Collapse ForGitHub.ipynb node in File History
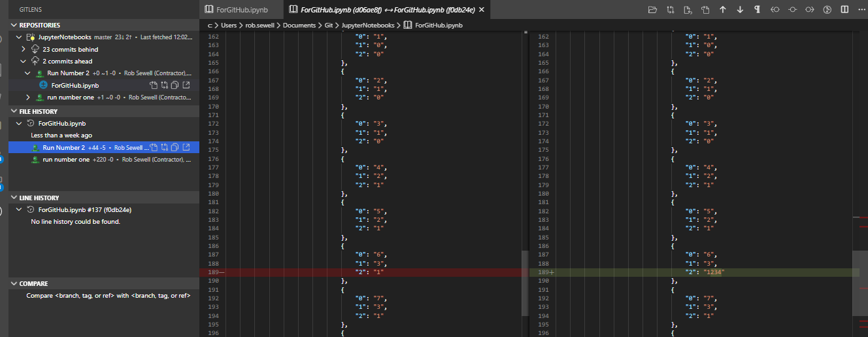 pyautogui.click(x=19, y=123)
